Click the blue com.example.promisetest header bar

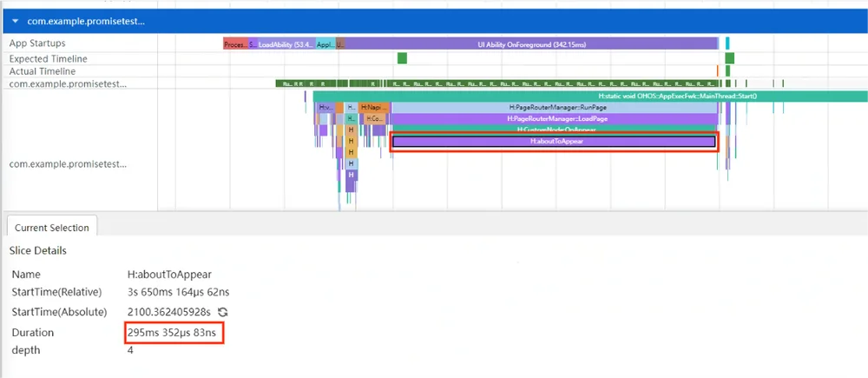click(x=434, y=22)
